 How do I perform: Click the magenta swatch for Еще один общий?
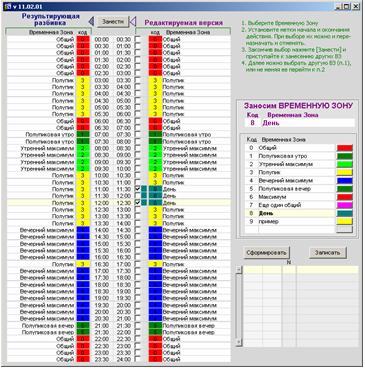click(344, 205)
